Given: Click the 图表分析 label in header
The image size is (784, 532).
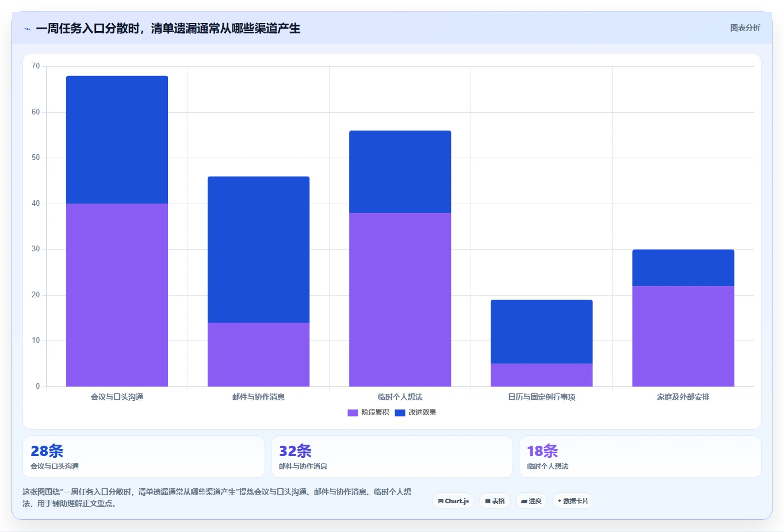Looking at the screenshot, I should coord(745,28).
